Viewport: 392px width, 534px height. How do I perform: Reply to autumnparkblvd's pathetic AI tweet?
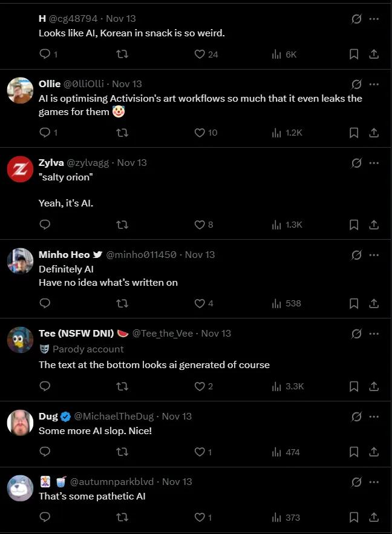coord(45,517)
